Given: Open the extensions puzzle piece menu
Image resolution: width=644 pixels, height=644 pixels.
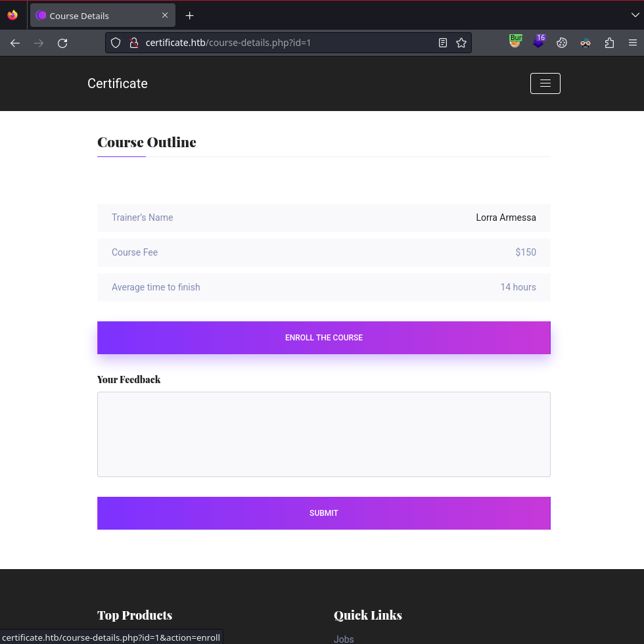Looking at the screenshot, I should click(x=609, y=43).
